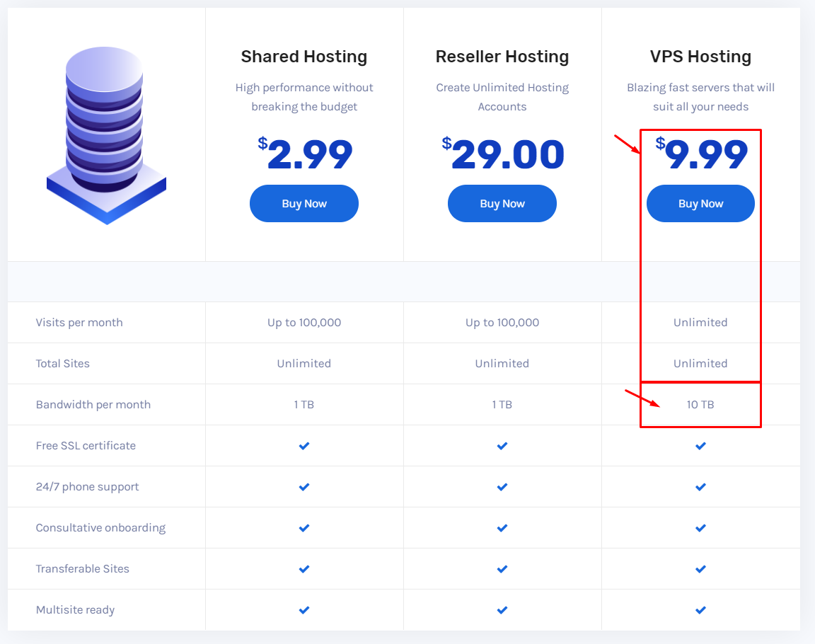Click the VPS Hosting heading
This screenshot has width=815, height=644.
pyautogui.click(x=700, y=56)
